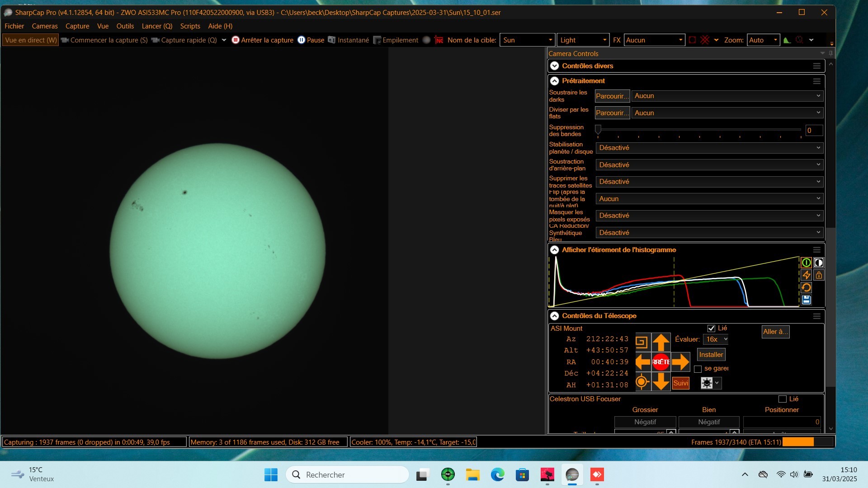Click the red stop mount button
Image resolution: width=868 pixels, height=488 pixels.
tap(661, 362)
